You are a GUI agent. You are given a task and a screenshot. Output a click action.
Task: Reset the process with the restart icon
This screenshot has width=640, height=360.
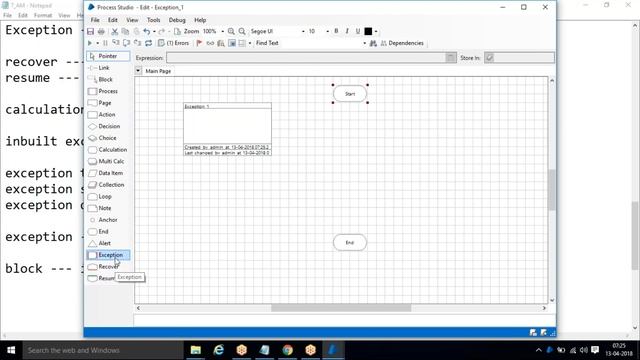tap(149, 43)
